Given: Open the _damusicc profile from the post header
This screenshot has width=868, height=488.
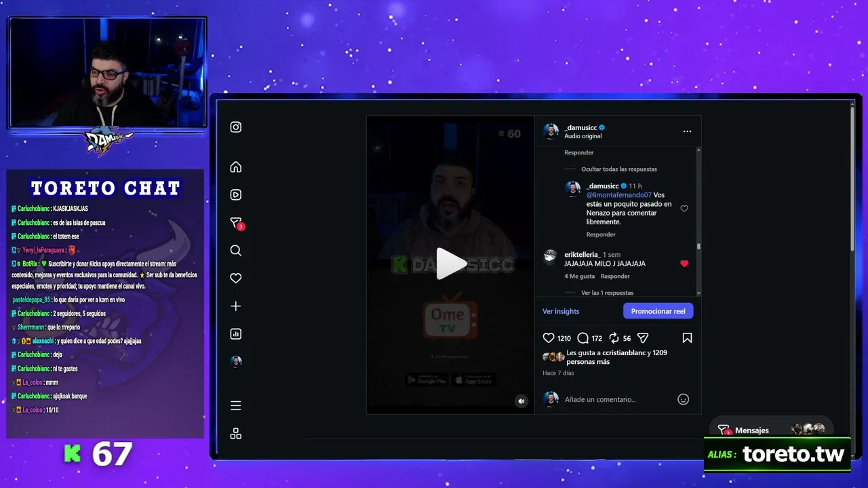Looking at the screenshot, I should (580, 127).
